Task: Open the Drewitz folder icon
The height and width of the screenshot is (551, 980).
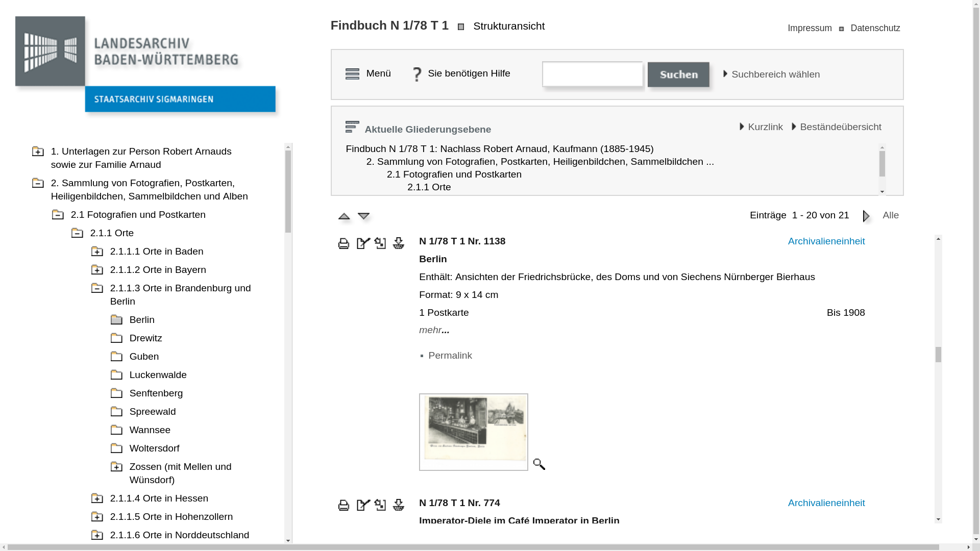Action: (116, 338)
